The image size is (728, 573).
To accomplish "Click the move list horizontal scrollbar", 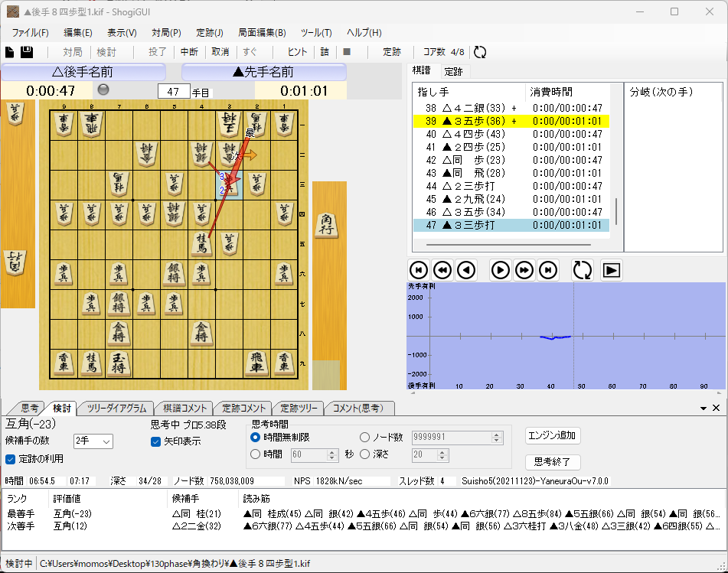I will coord(508,245).
